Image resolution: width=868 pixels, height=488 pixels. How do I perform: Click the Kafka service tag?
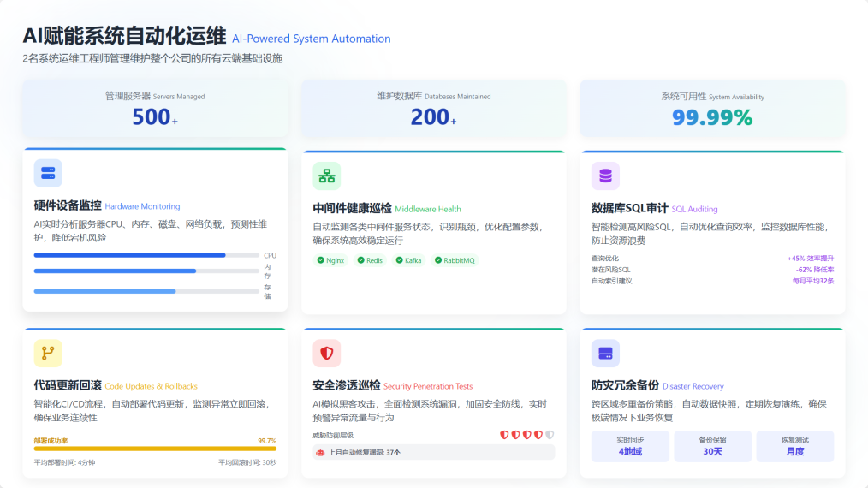(x=409, y=260)
